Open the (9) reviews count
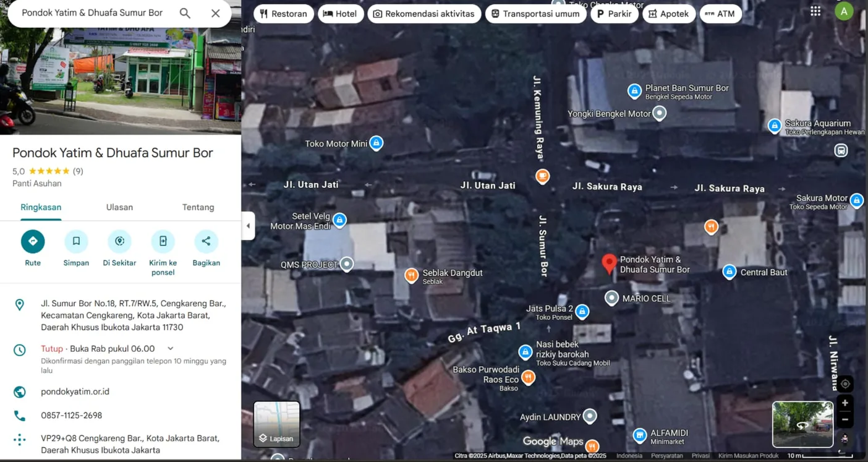The image size is (868, 462). 78,171
